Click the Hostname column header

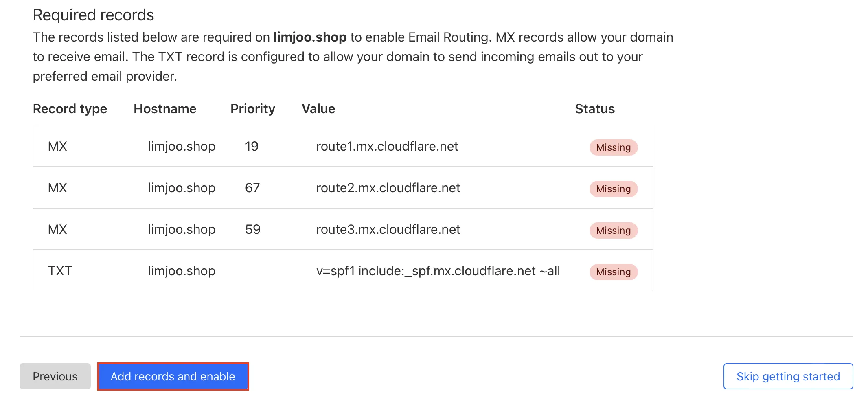click(165, 109)
